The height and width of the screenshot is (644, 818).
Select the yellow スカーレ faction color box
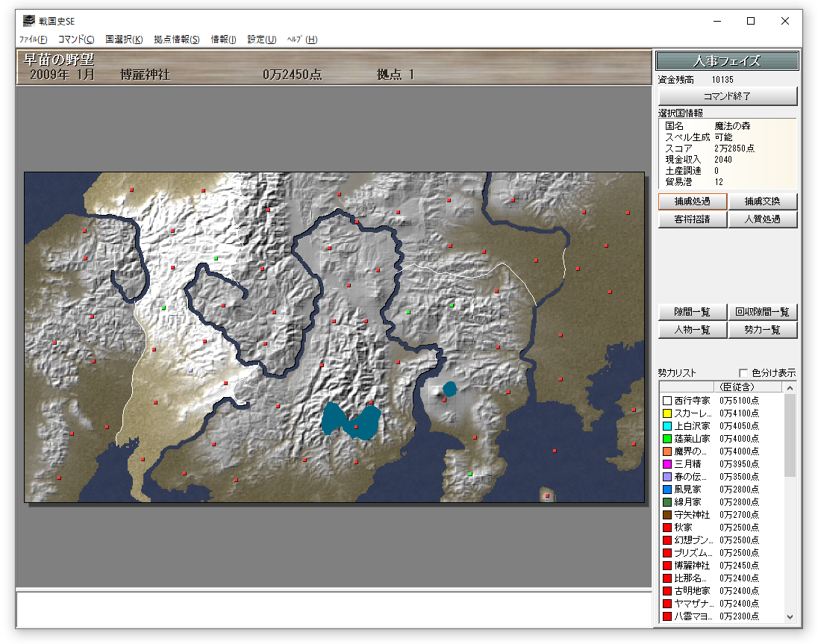point(667,413)
